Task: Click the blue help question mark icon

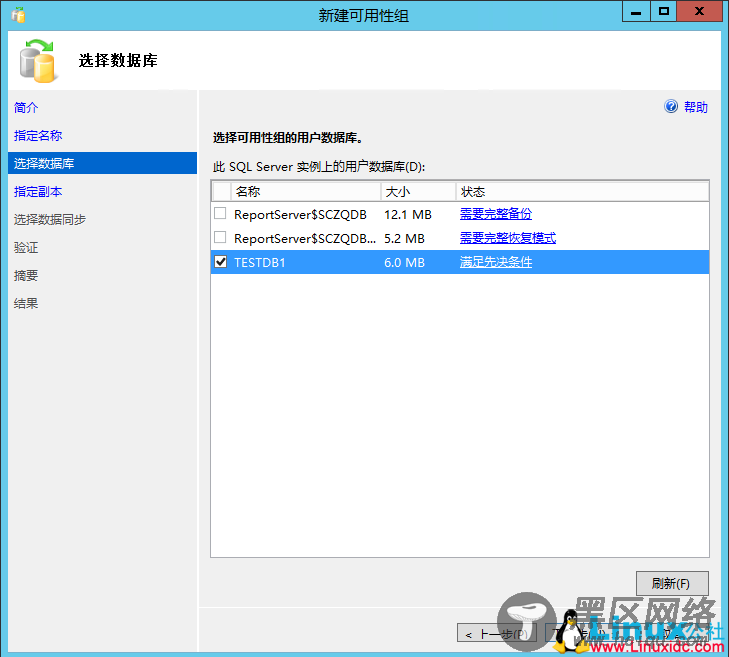Action: pos(671,106)
